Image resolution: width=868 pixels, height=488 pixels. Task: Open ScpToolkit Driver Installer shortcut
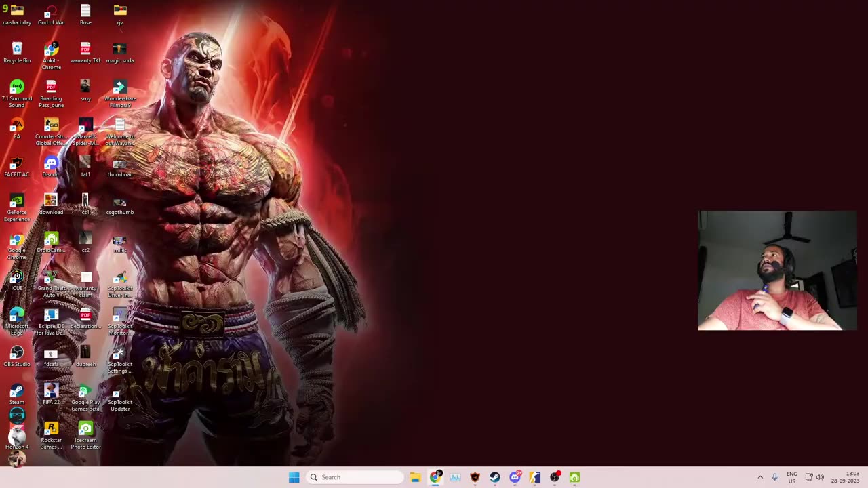(120, 284)
